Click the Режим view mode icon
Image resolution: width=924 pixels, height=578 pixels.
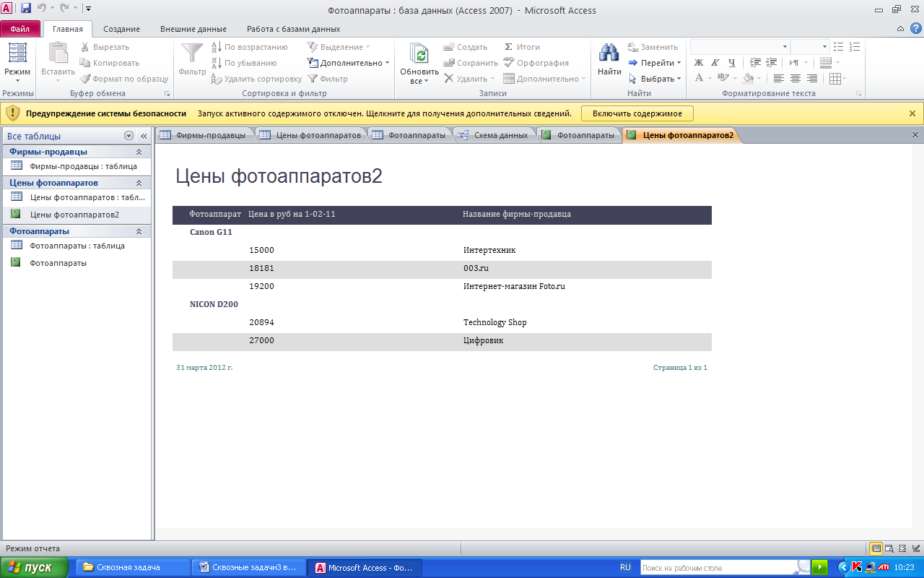(x=17, y=53)
